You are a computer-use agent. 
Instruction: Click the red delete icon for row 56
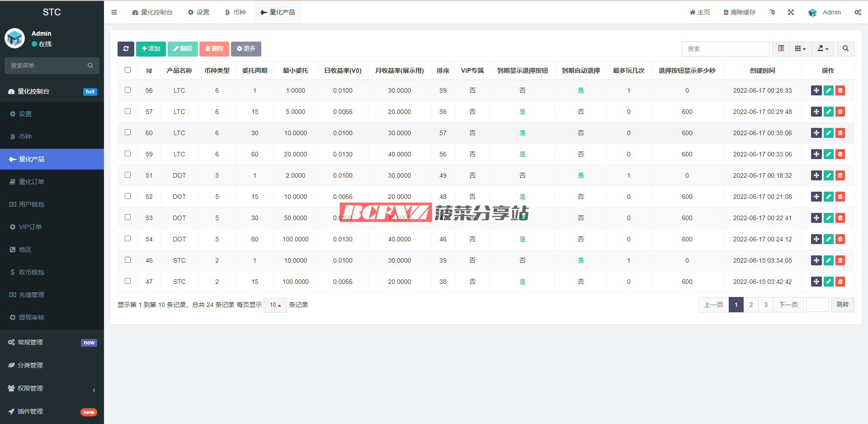840,90
